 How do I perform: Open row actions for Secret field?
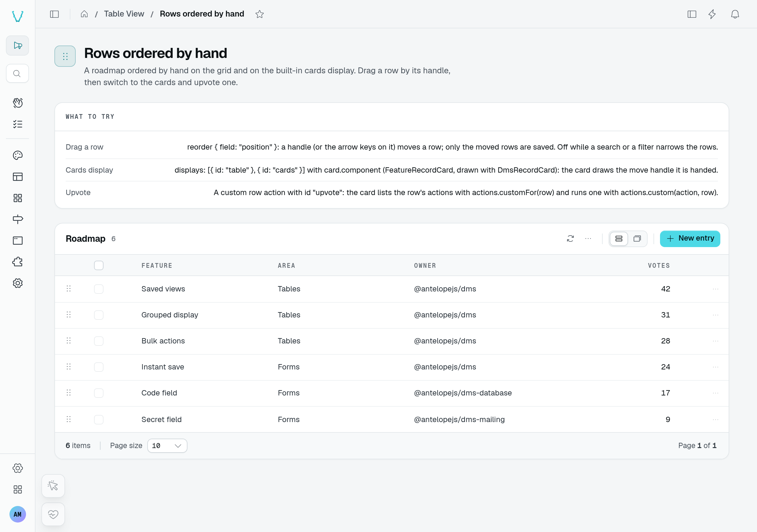(x=716, y=419)
